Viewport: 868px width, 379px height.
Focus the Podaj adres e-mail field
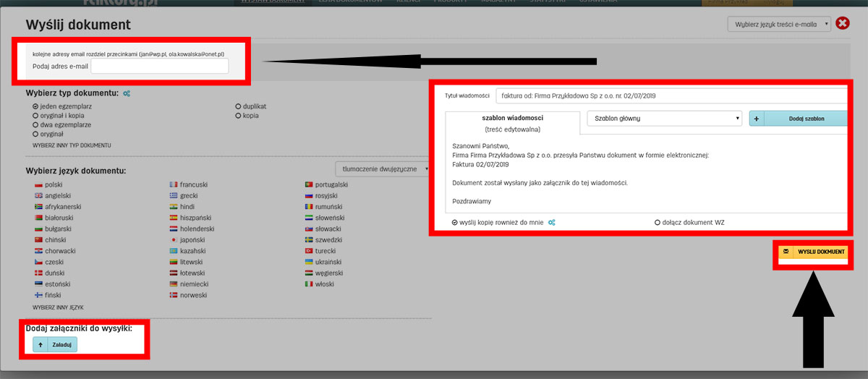[x=159, y=67]
